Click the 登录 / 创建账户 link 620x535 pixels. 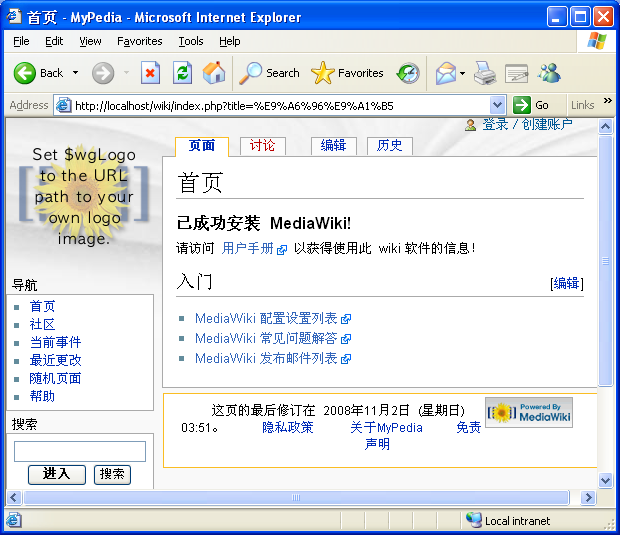tap(527, 125)
